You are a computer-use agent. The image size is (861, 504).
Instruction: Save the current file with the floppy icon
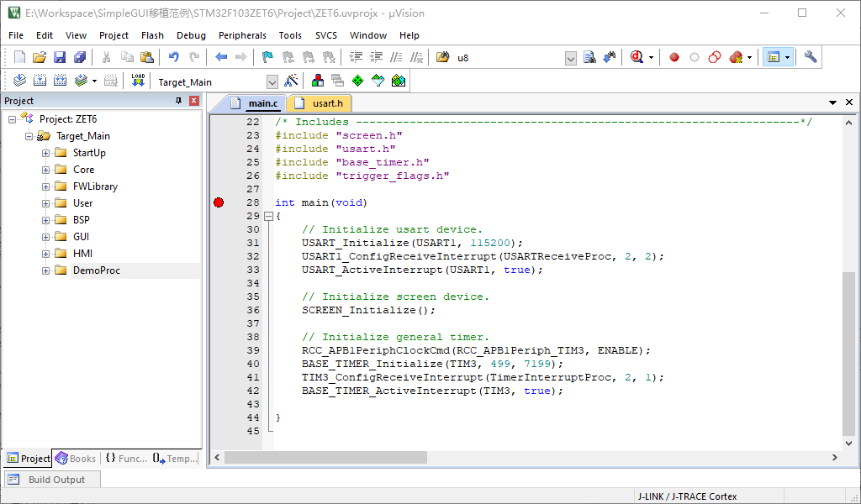[x=60, y=57]
